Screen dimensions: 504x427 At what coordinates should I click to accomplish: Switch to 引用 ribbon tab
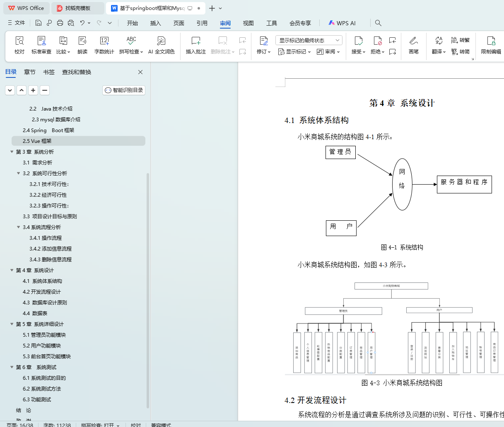coord(202,23)
